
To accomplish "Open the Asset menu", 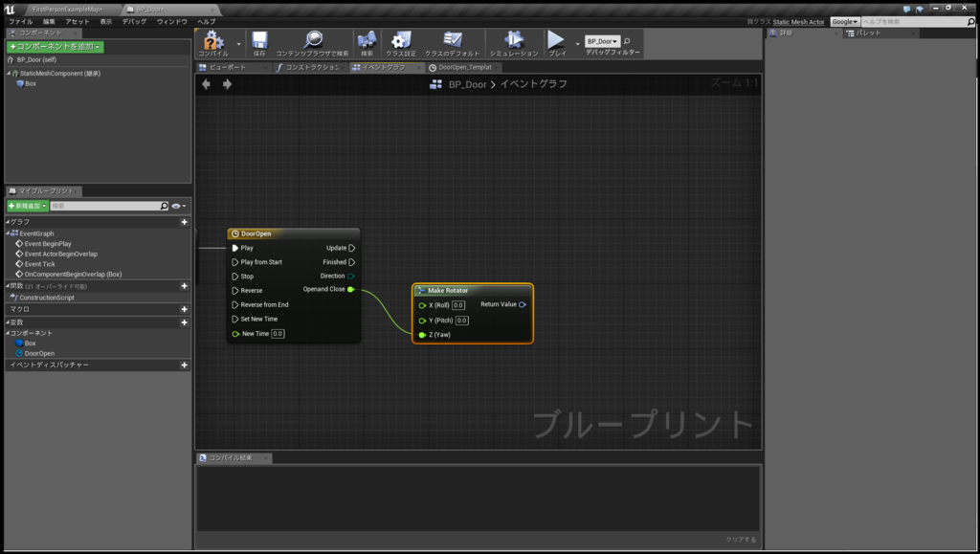I will (x=78, y=22).
